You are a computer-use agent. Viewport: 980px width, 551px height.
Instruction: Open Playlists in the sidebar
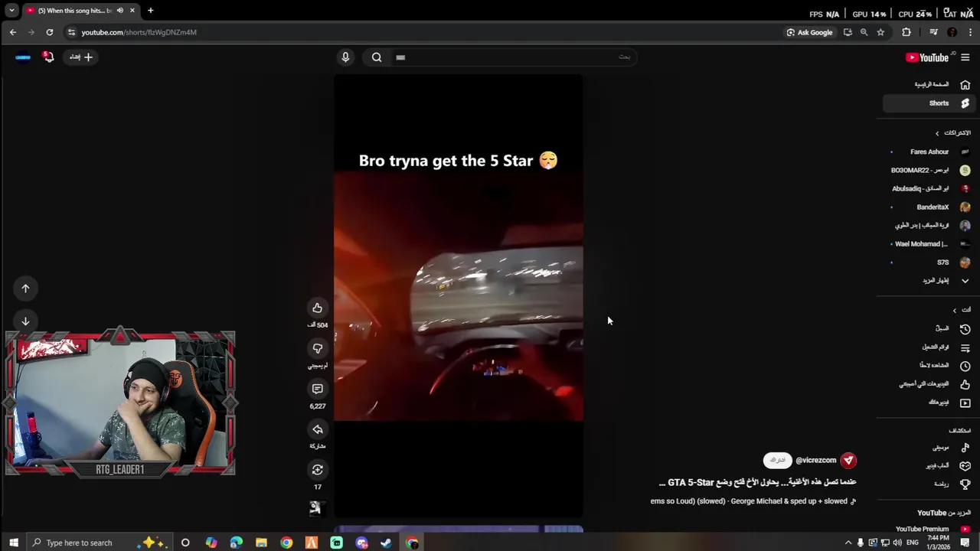click(x=927, y=347)
